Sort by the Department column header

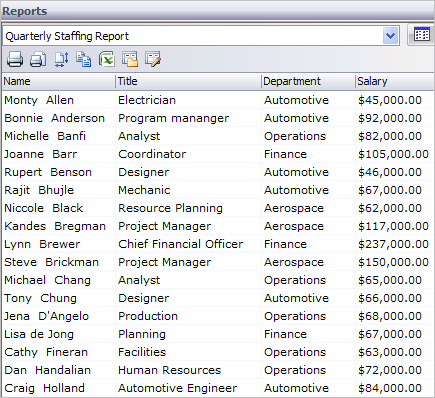click(x=308, y=81)
